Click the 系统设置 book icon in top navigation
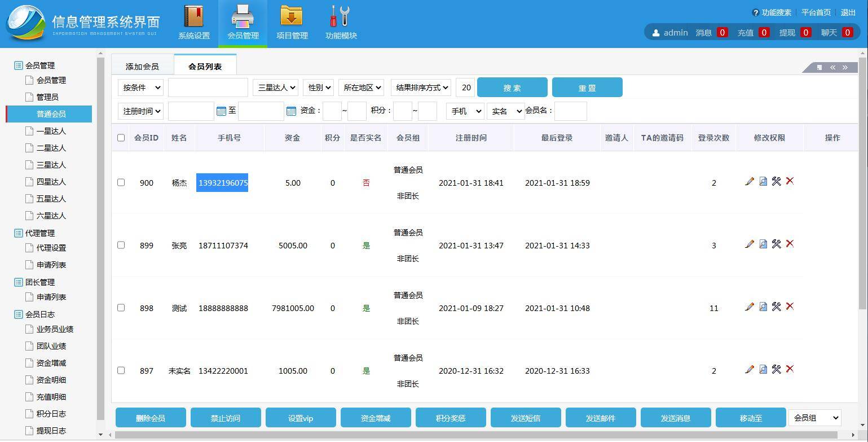 [193, 17]
